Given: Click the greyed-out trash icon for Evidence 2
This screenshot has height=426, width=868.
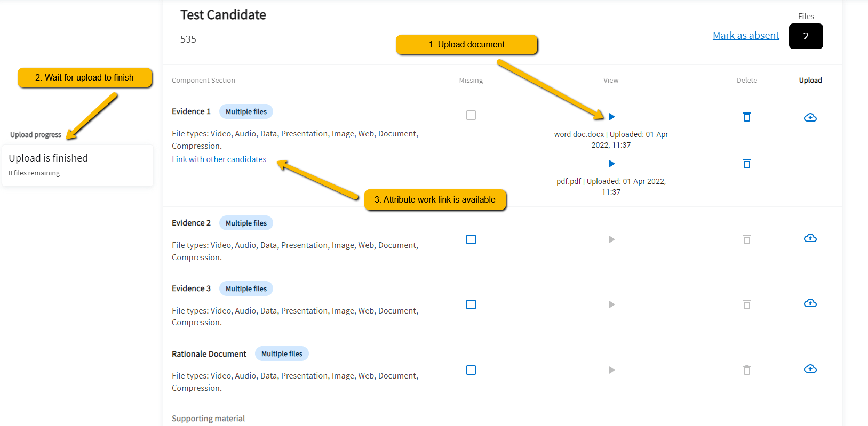Looking at the screenshot, I should [747, 239].
